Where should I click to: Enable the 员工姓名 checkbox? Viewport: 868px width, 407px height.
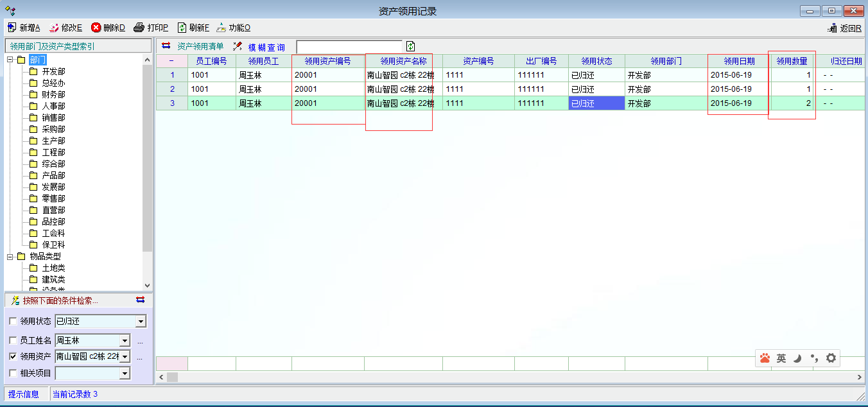[13, 340]
